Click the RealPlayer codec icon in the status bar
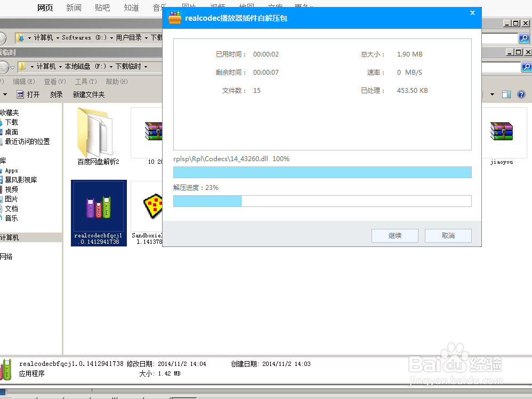Viewport: 532px width, 399px height. tap(6, 369)
